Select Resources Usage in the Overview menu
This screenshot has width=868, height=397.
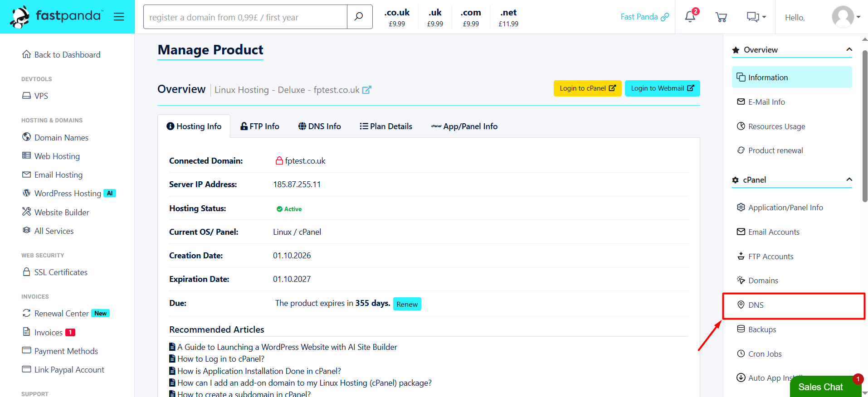(x=771, y=126)
